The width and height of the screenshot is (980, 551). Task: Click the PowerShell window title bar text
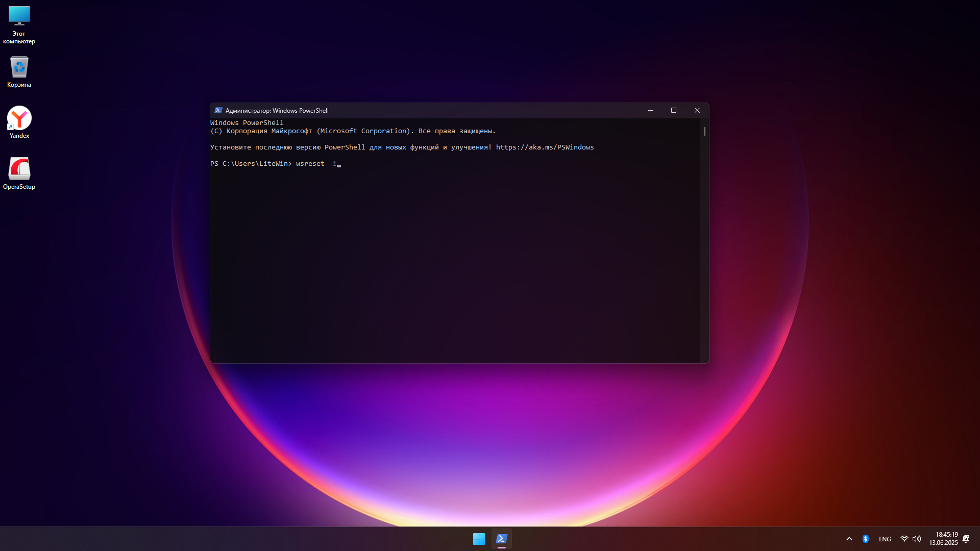click(x=277, y=111)
